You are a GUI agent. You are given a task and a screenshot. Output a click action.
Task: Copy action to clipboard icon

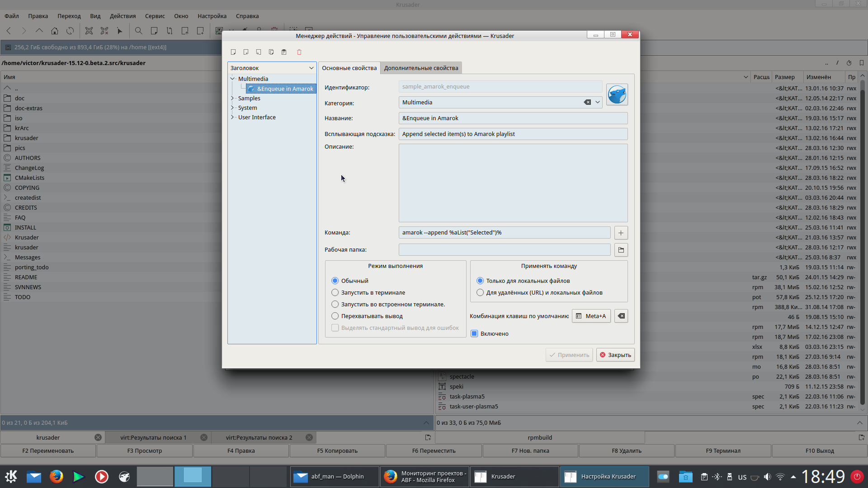tap(271, 52)
